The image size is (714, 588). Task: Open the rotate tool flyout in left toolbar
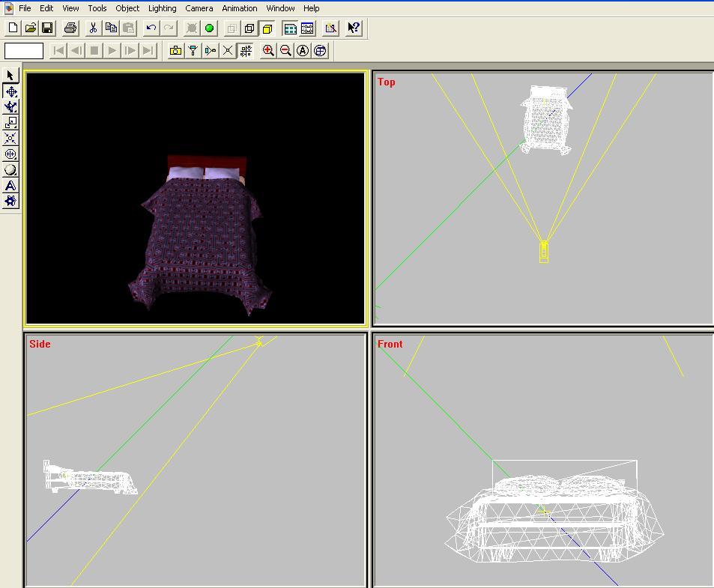(10, 107)
